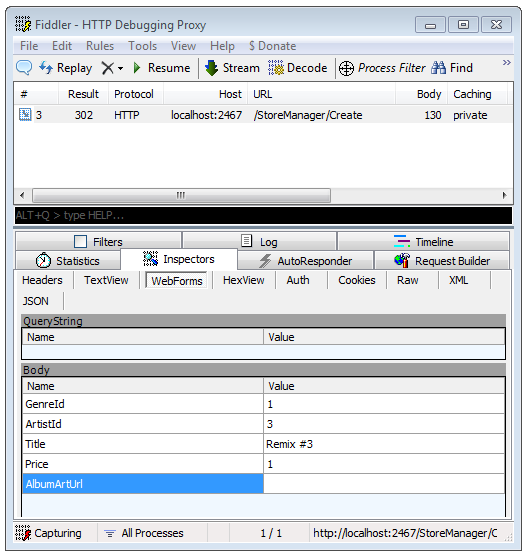
Task: Click the Stream button label
Action: 241,68
